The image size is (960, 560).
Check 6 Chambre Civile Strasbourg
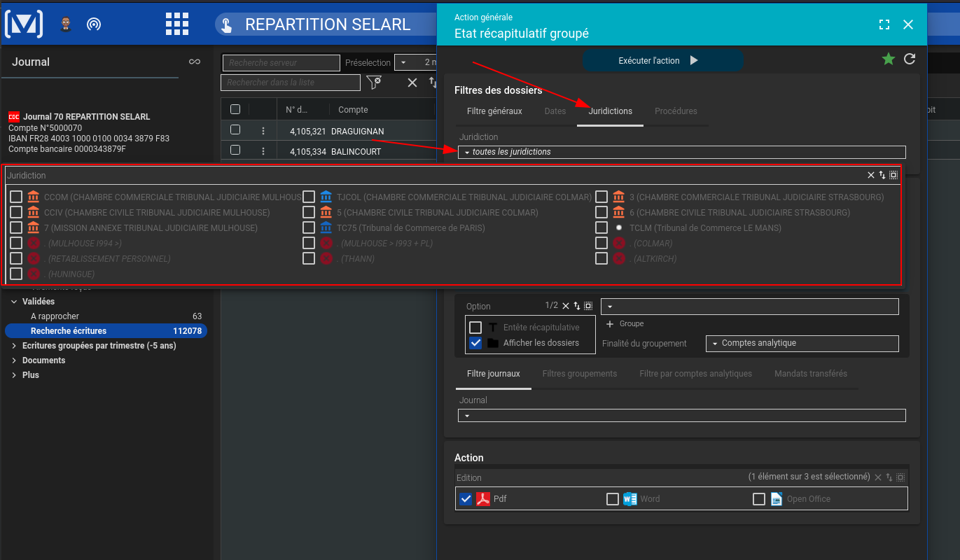(601, 212)
